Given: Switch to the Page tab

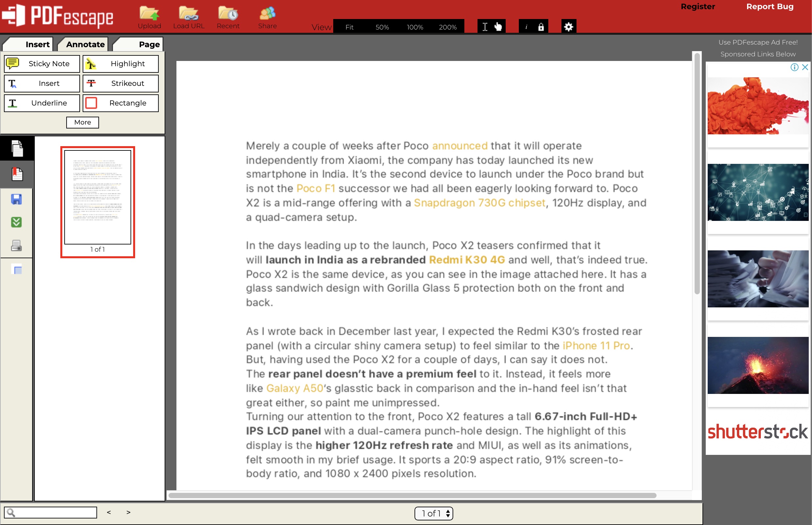Looking at the screenshot, I should [148, 44].
